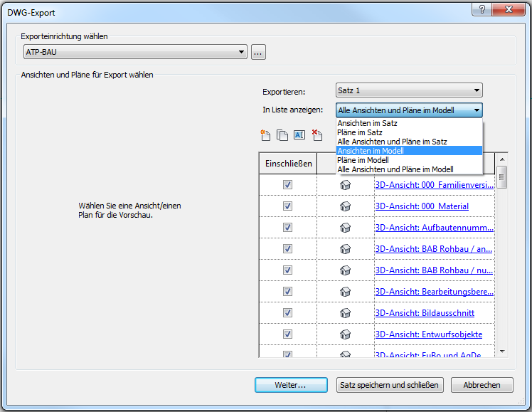Open the 3D-Ansicht: BAB Rohbau / an... link

(x=433, y=249)
